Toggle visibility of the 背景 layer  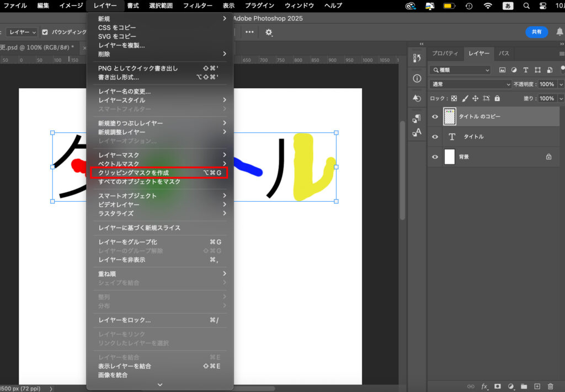(x=435, y=157)
